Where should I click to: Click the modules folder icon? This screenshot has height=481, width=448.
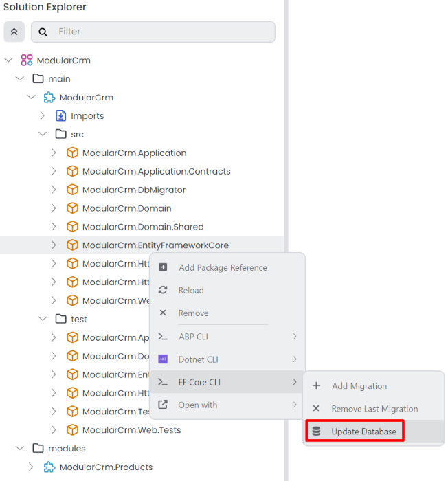tap(38, 448)
